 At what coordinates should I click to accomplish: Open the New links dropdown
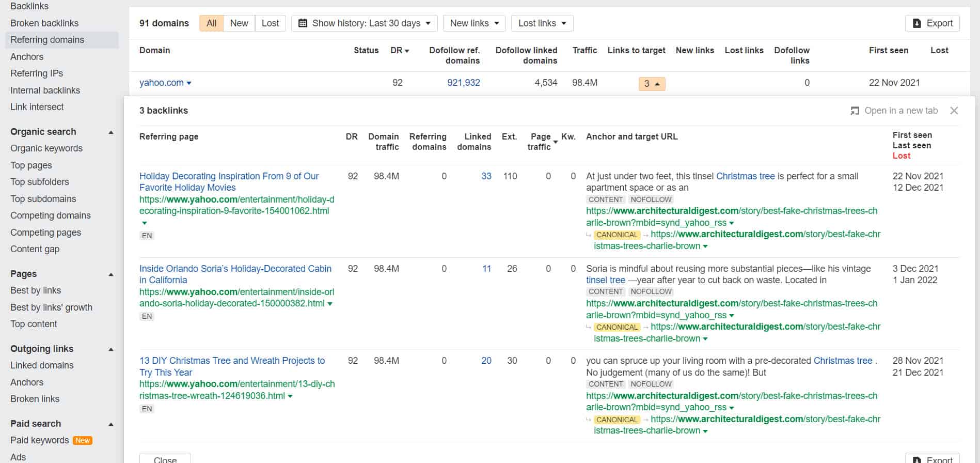pos(474,23)
